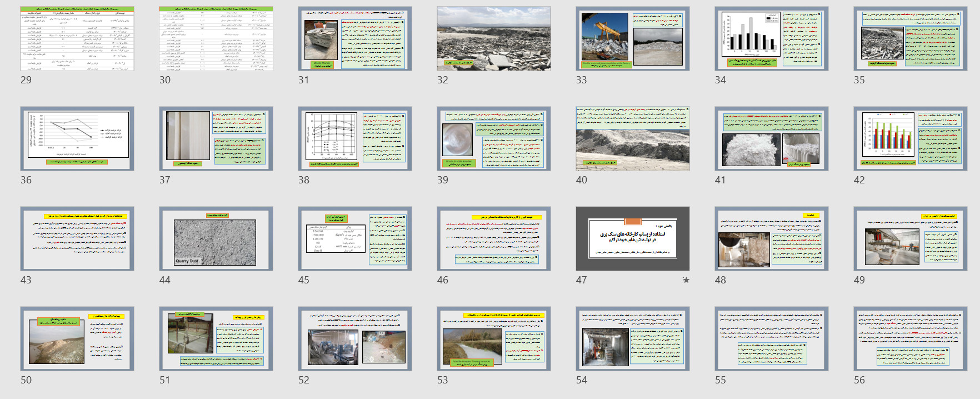Viewport: 980px width, 399px height.
Task: Select slide 54 thumbnail
Action: click(633, 338)
